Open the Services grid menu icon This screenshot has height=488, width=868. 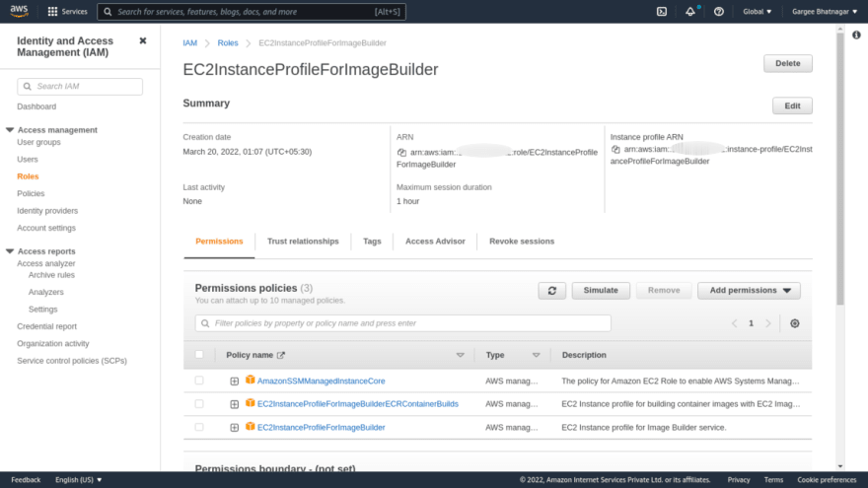pos(52,12)
